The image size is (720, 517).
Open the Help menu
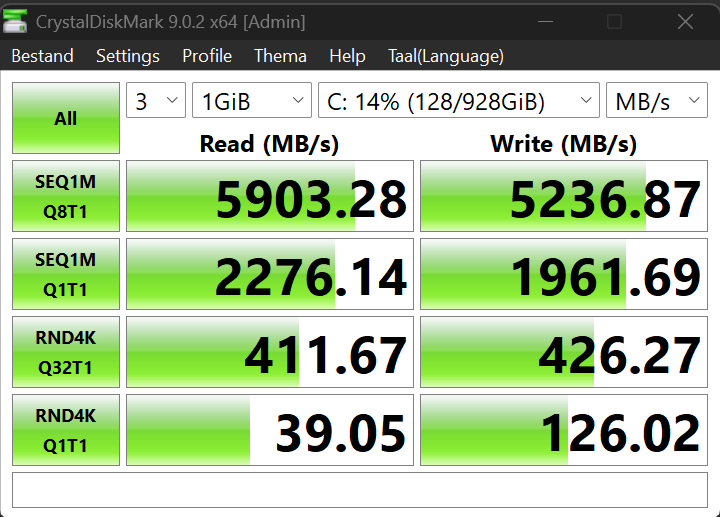(x=347, y=56)
